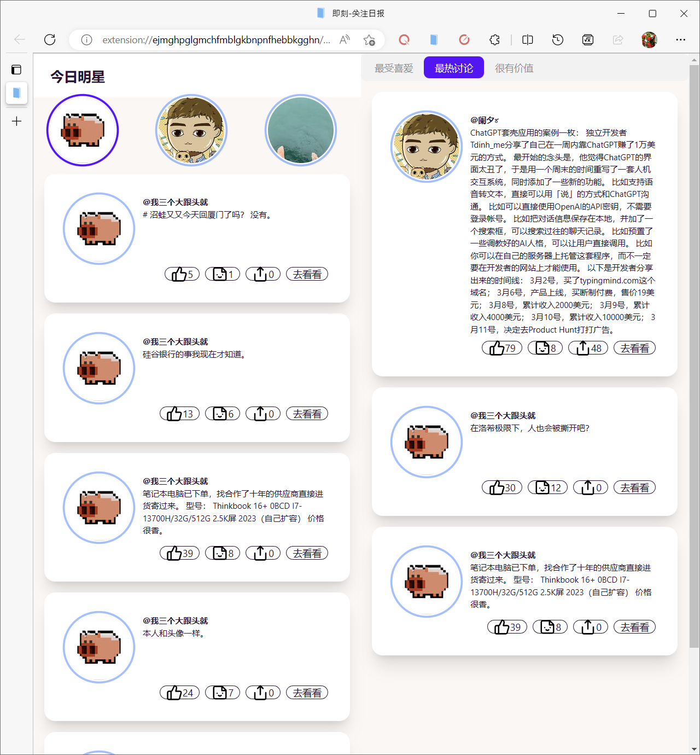Click 去看看 on the 洛希极限 post
700x755 pixels.
(634, 487)
